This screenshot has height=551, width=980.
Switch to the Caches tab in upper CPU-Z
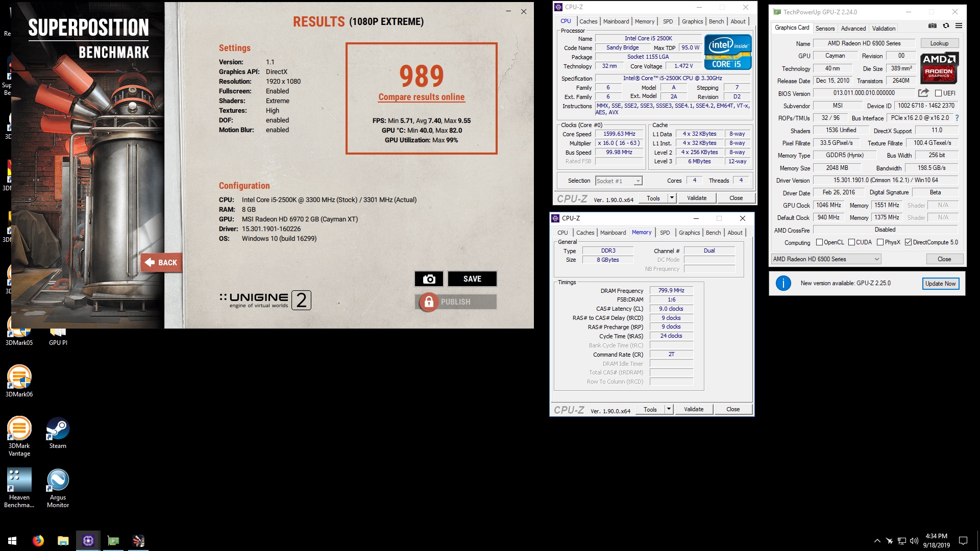(588, 21)
